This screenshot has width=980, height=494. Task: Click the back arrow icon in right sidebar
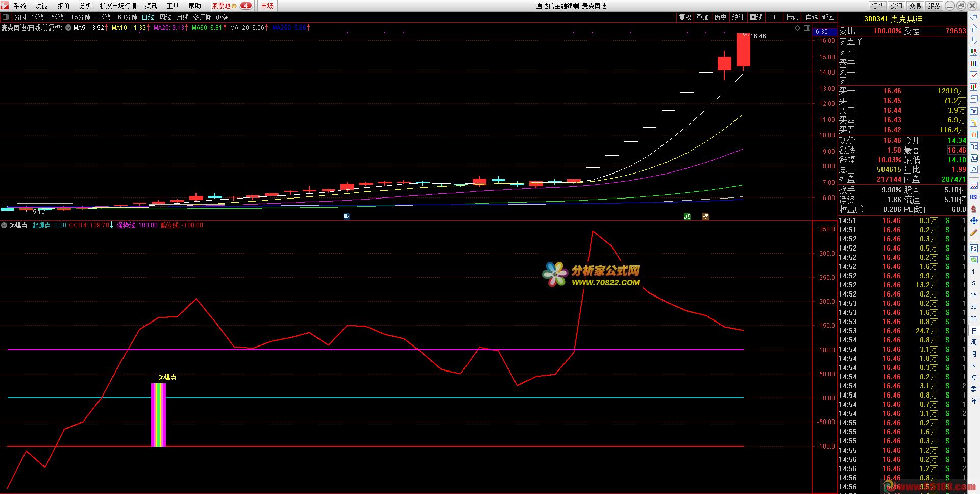coord(973,17)
